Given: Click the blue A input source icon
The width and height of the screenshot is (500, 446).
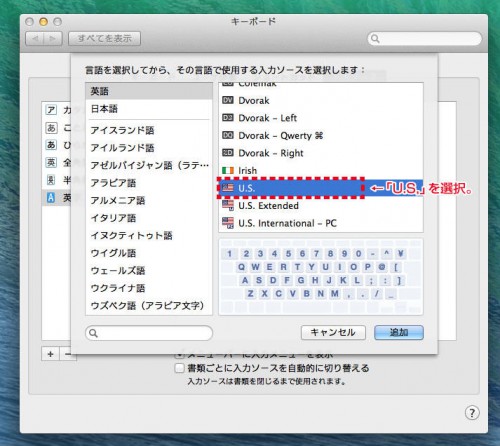Looking at the screenshot, I should click(x=51, y=197).
